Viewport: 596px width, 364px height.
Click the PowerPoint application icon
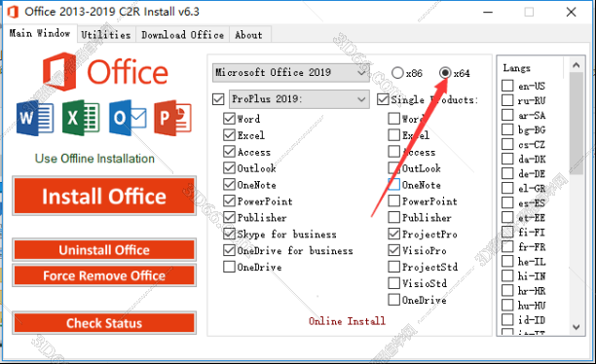(173, 118)
